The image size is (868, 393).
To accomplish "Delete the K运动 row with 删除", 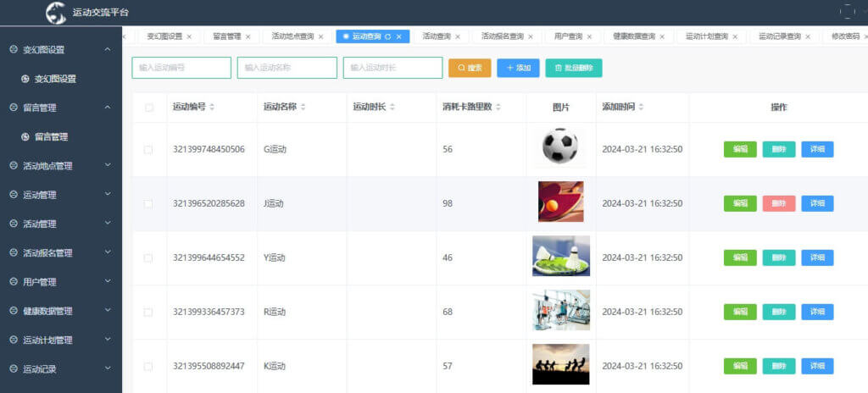I will pos(779,367).
